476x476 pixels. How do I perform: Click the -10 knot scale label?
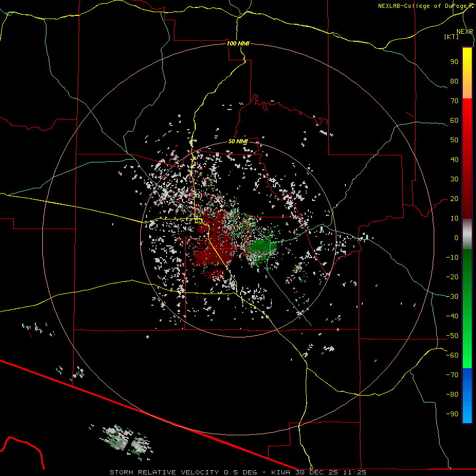tap(452, 258)
